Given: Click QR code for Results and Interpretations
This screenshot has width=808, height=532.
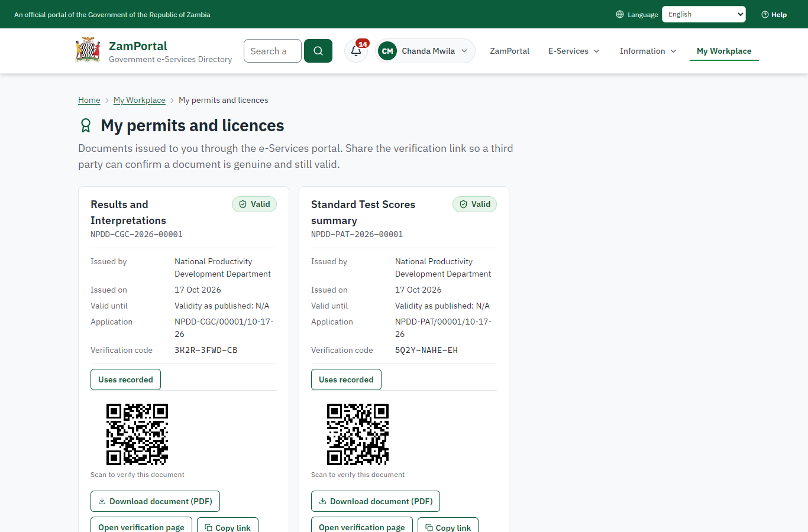Looking at the screenshot, I should pos(137,434).
